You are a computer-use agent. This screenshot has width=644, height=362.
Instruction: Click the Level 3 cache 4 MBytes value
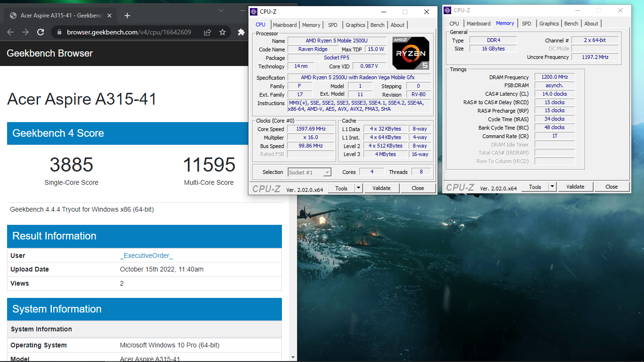385,154
